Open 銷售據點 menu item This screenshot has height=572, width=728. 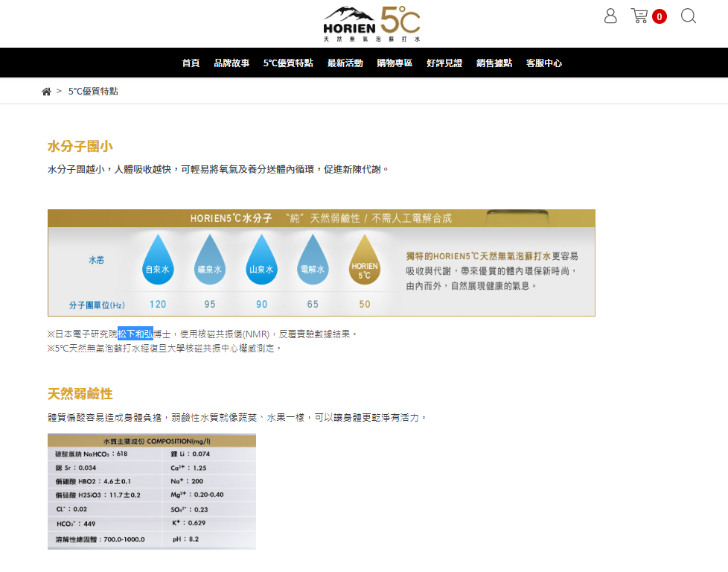(494, 63)
